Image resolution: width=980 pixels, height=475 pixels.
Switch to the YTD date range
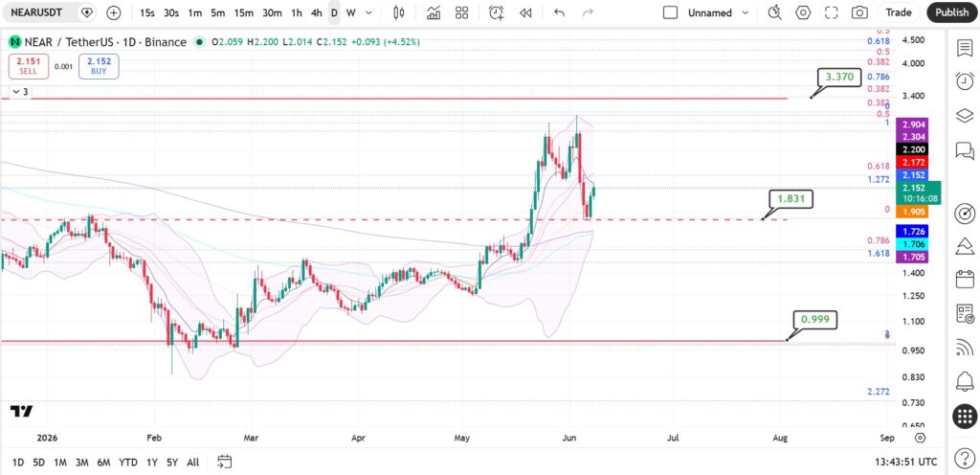(x=128, y=463)
